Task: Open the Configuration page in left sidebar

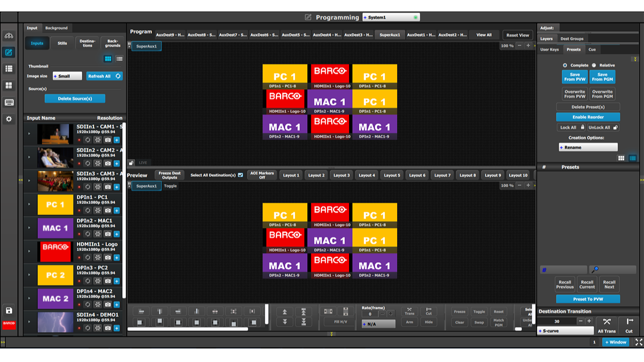Action: (x=9, y=36)
